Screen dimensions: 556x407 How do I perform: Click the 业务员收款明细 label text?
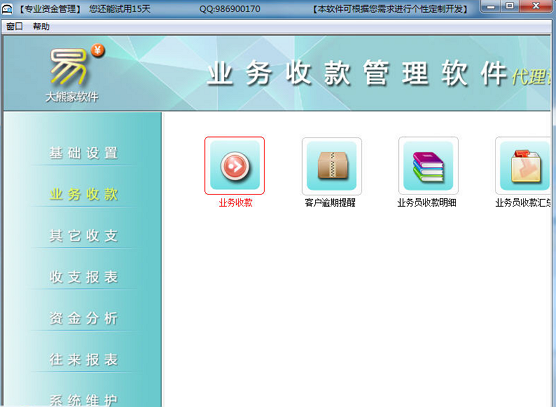click(427, 203)
